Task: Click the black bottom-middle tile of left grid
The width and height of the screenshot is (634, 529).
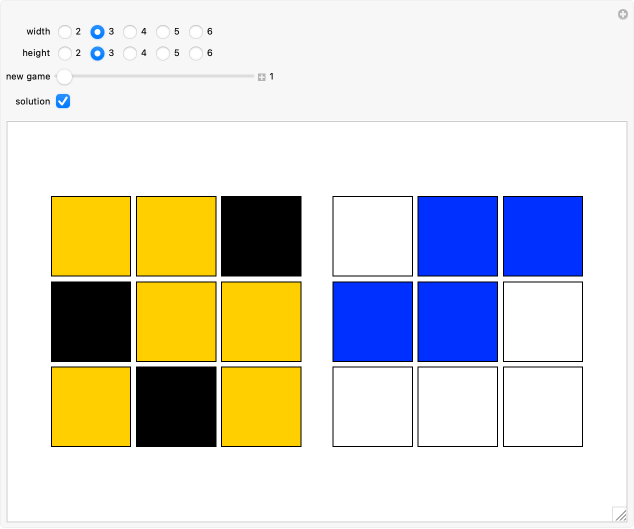Action: pyautogui.click(x=176, y=406)
